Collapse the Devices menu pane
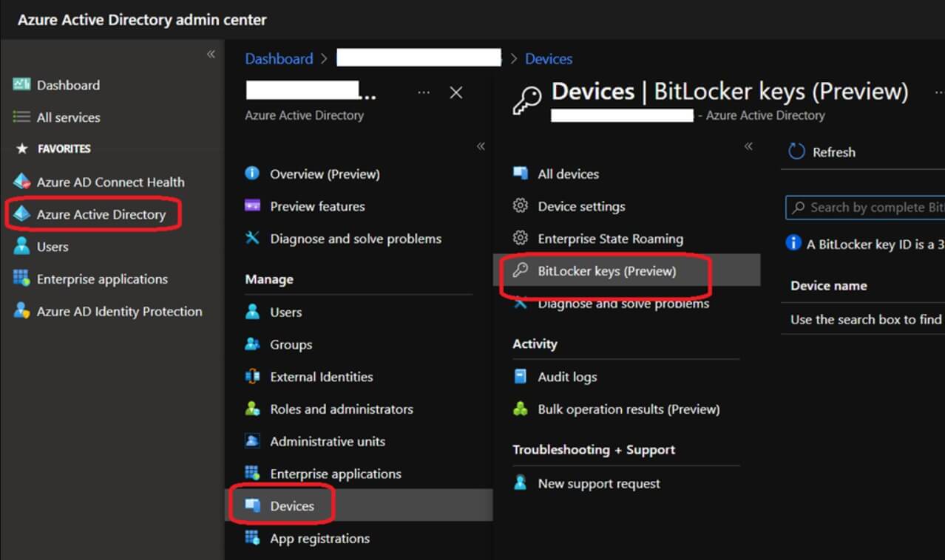The image size is (945, 560). [748, 147]
